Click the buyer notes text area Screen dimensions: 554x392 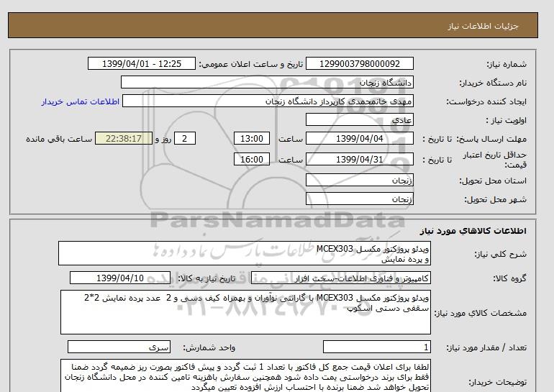[x=245, y=375]
